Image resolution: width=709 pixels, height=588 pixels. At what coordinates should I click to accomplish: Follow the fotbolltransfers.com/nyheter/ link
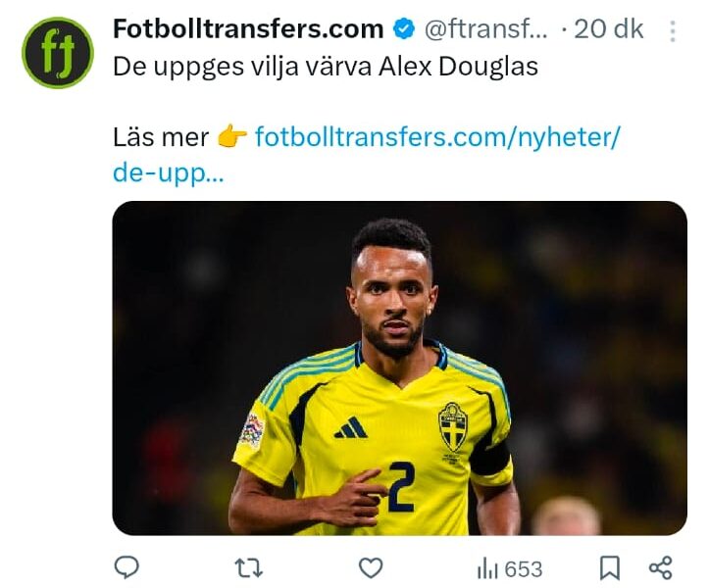(438, 136)
